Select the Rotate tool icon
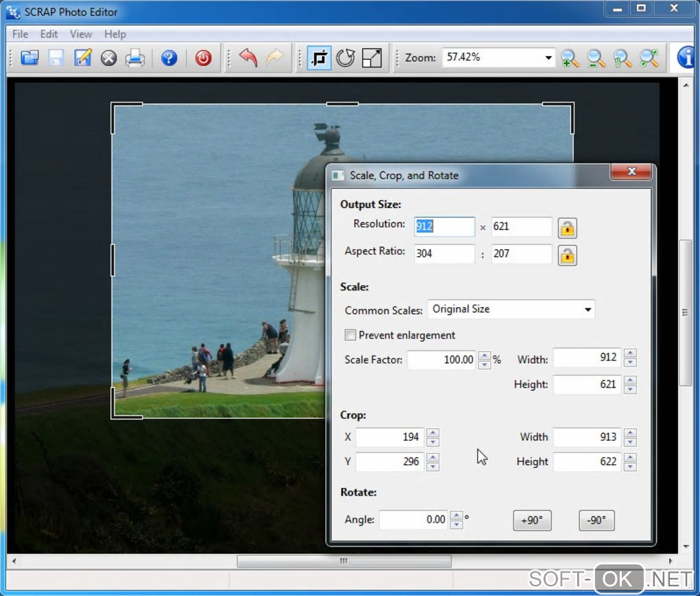 click(345, 58)
